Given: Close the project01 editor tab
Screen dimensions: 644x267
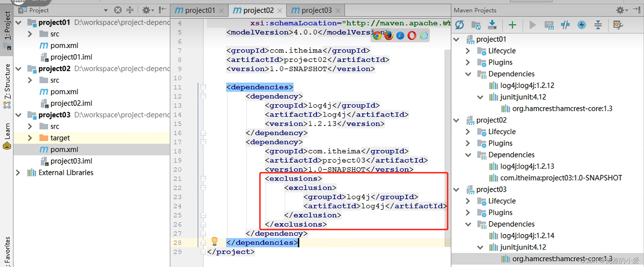Looking at the screenshot, I should point(222,11).
